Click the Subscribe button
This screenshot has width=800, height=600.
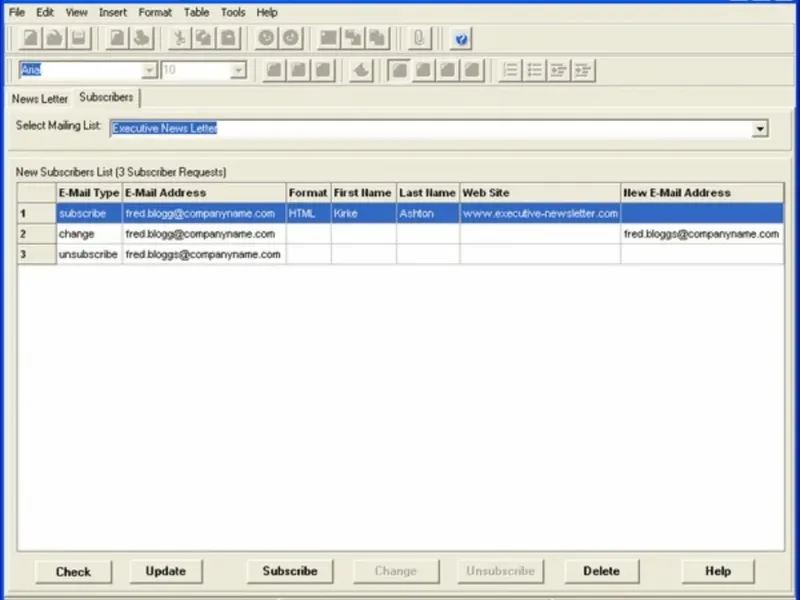(x=290, y=571)
